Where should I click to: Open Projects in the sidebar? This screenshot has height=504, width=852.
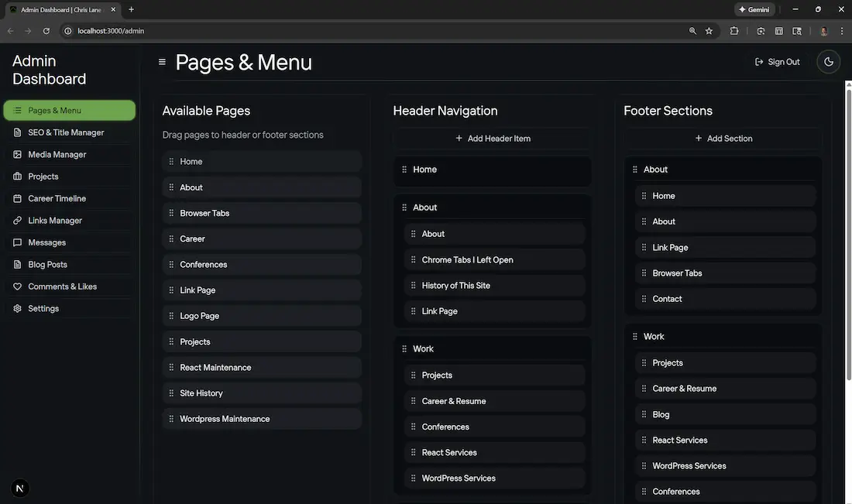pos(70,177)
